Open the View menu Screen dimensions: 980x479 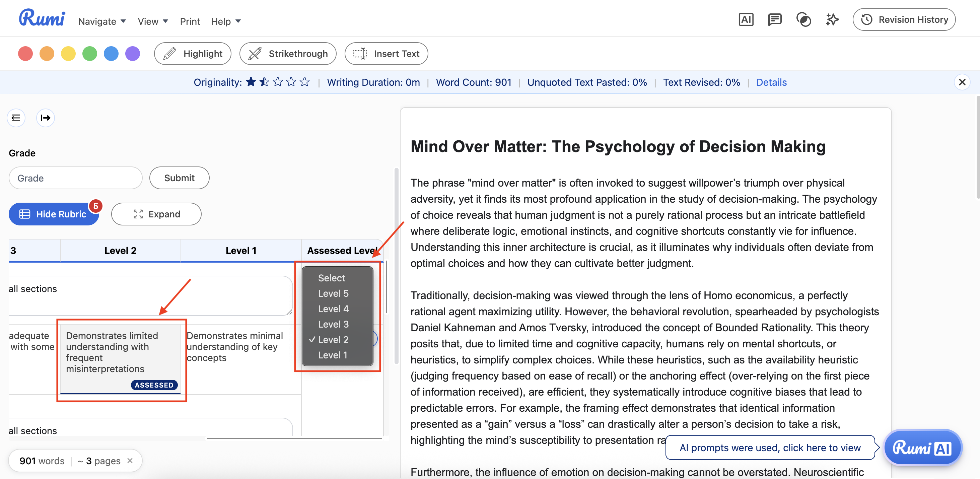(x=152, y=21)
